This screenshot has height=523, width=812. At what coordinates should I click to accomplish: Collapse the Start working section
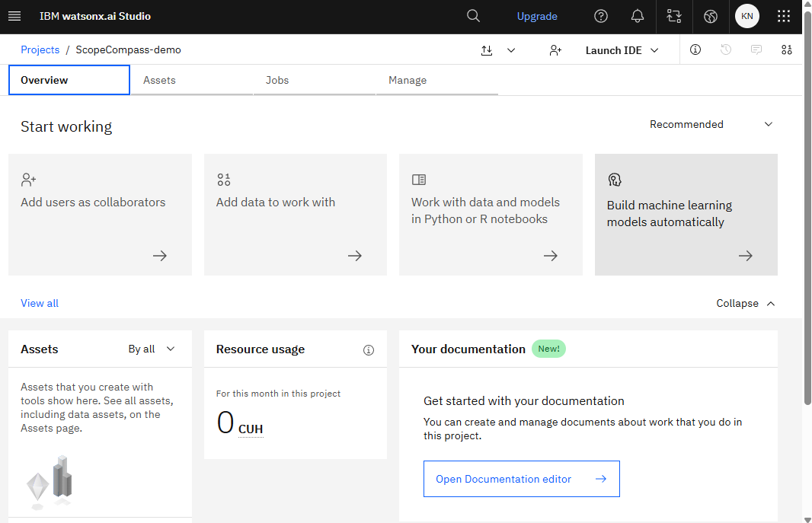745,303
